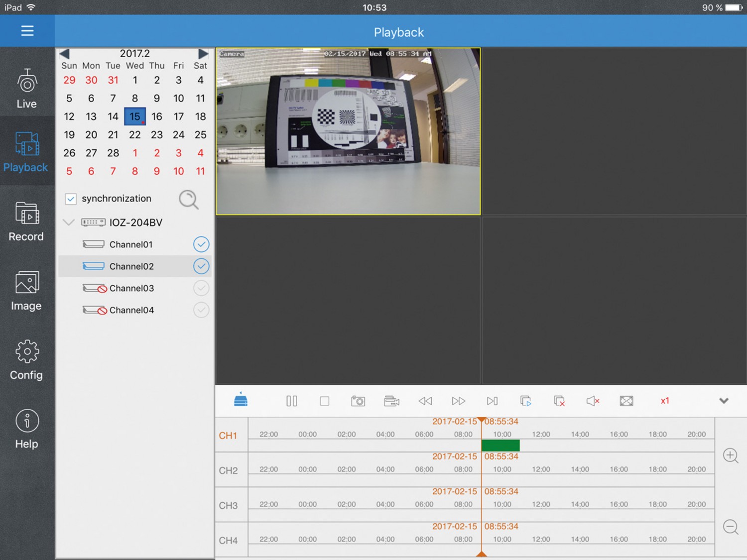
Task: Unmute audio with speaker icon
Action: click(x=593, y=401)
